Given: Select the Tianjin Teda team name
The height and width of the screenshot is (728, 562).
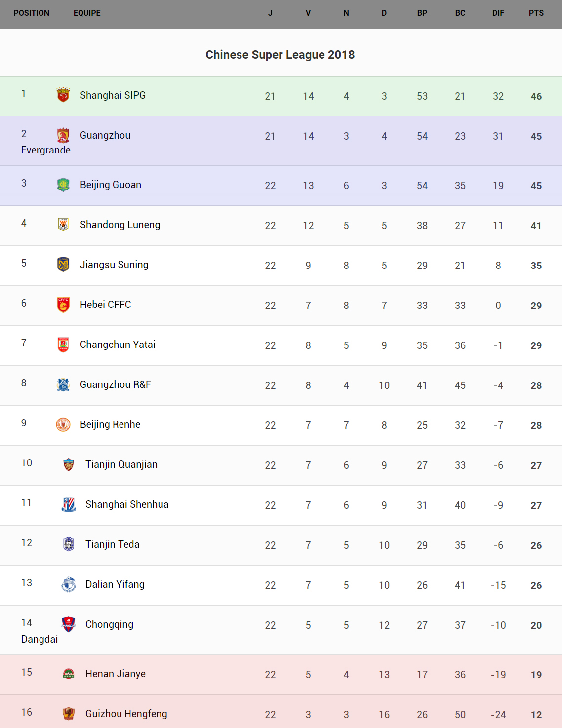Looking at the screenshot, I should pos(113,544).
